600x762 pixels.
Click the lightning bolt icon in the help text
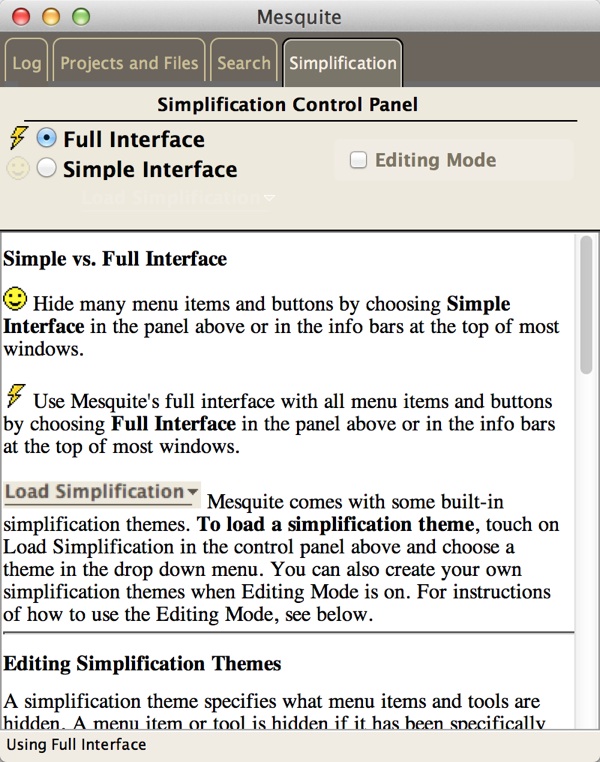[15, 395]
